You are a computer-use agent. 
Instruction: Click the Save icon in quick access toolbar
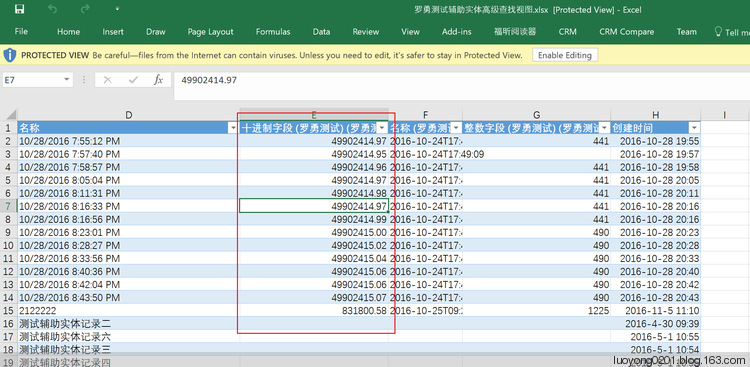tap(20, 9)
